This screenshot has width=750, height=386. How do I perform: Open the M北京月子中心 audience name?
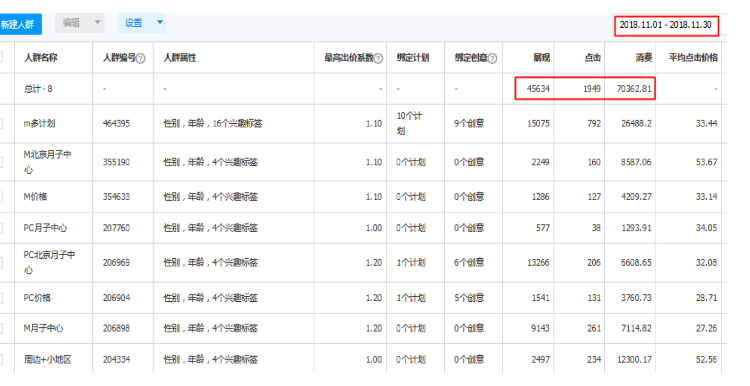click(x=47, y=162)
